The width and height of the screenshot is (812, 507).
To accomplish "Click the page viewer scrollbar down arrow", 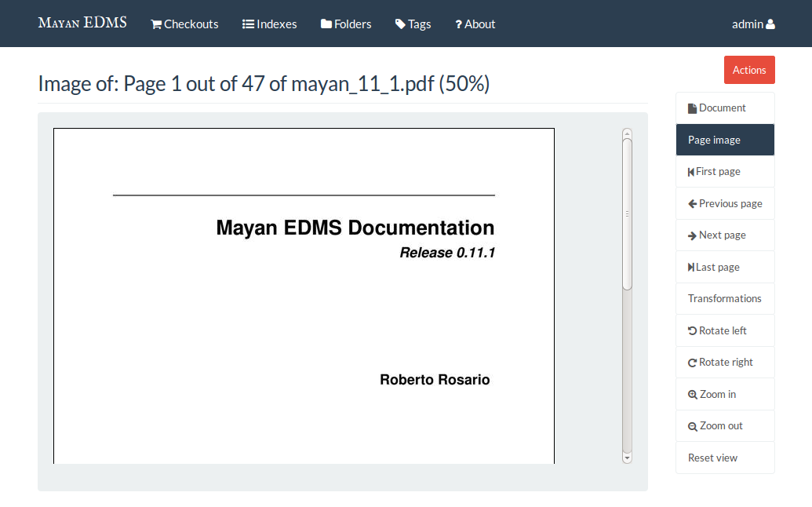I will tap(627, 457).
